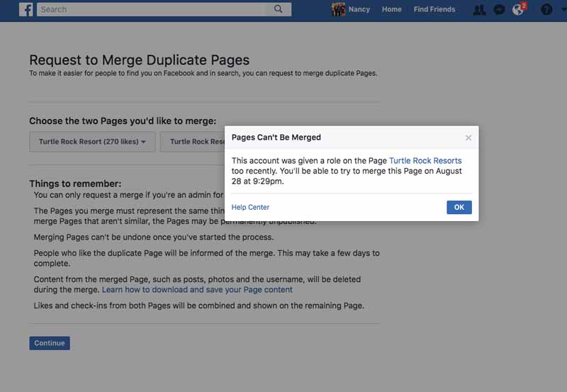567x392 pixels.
Task: Click the search magnifier icon
Action: (278, 9)
